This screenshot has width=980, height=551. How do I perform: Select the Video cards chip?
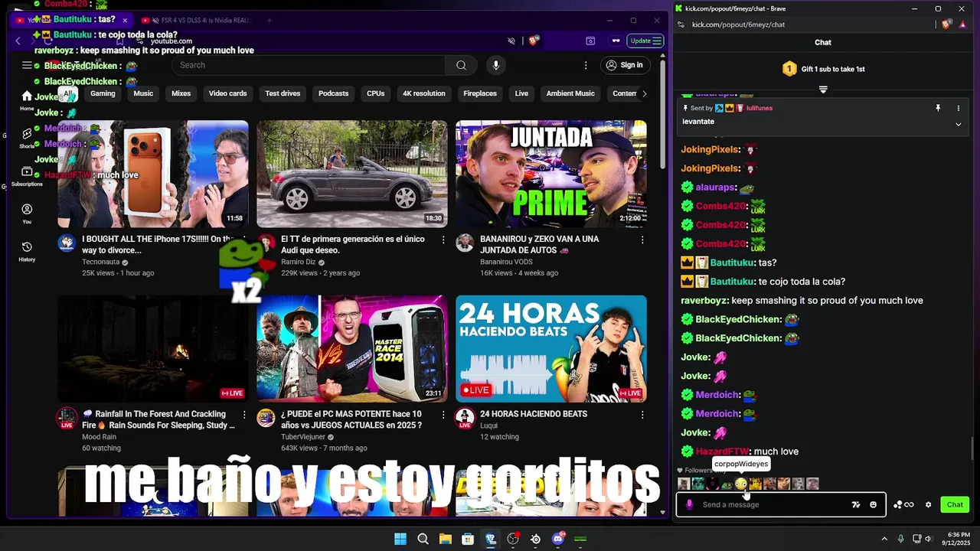coord(227,93)
